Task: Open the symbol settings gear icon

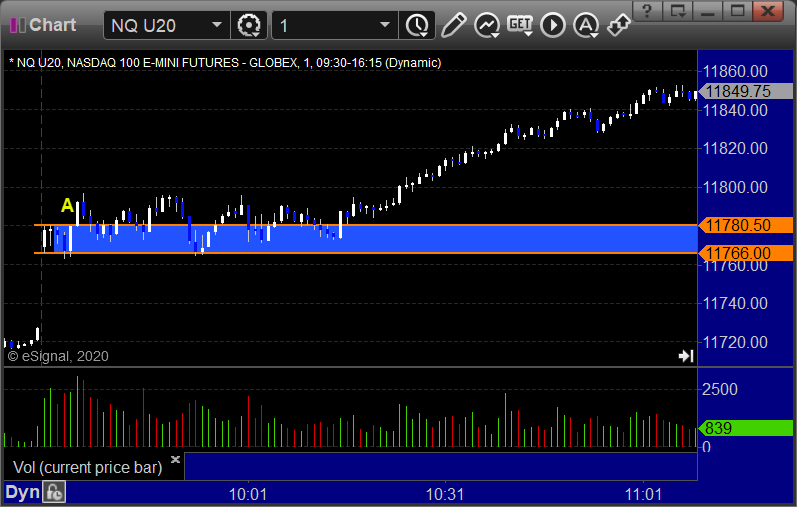Action: pyautogui.click(x=249, y=25)
